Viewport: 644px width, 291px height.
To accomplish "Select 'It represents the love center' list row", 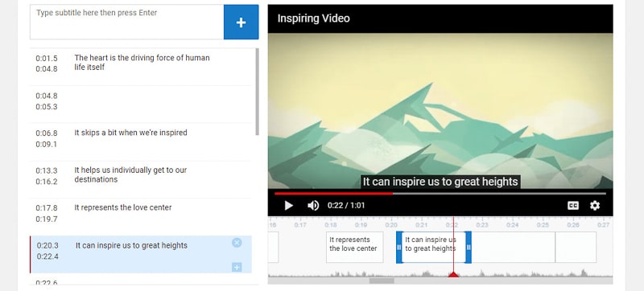I will pyautogui.click(x=141, y=217).
